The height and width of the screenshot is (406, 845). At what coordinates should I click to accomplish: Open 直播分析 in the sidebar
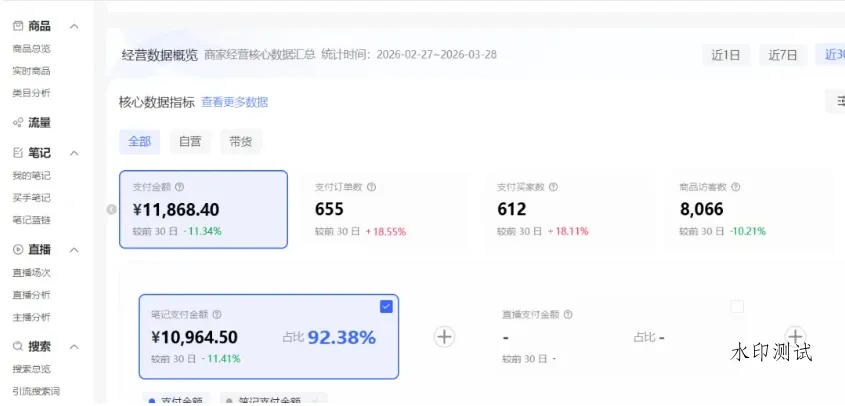coord(31,295)
